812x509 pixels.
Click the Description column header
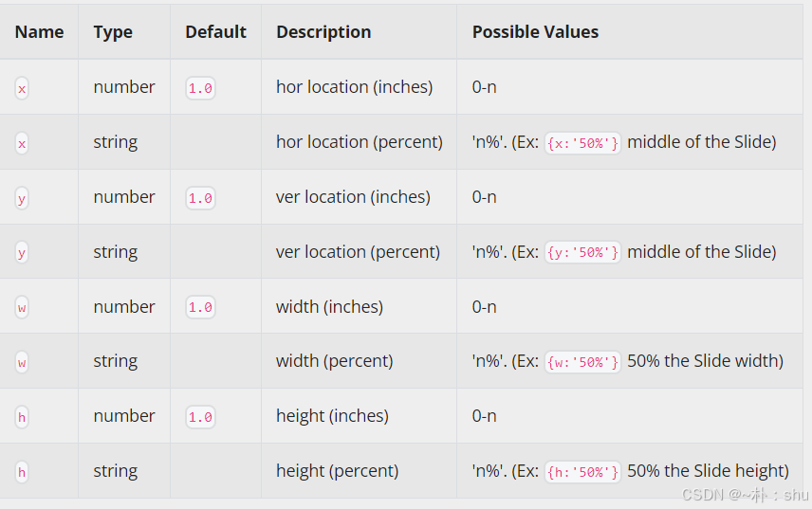(x=323, y=32)
